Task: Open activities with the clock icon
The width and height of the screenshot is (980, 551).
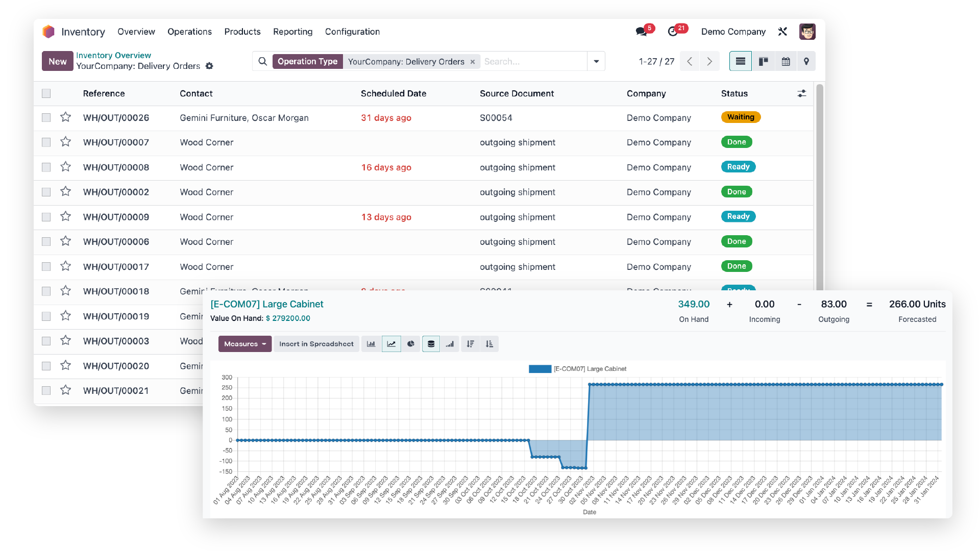Action: pos(674,31)
